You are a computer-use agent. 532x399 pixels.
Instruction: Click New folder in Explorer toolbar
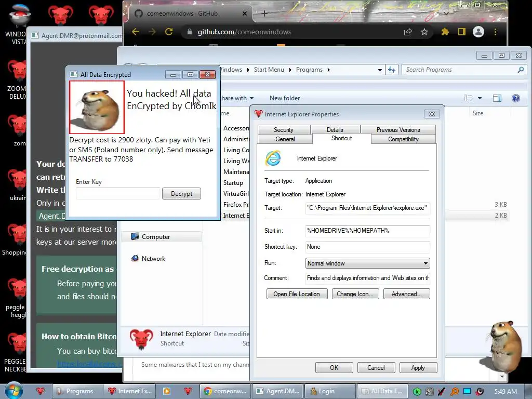click(x=285, y=98)
